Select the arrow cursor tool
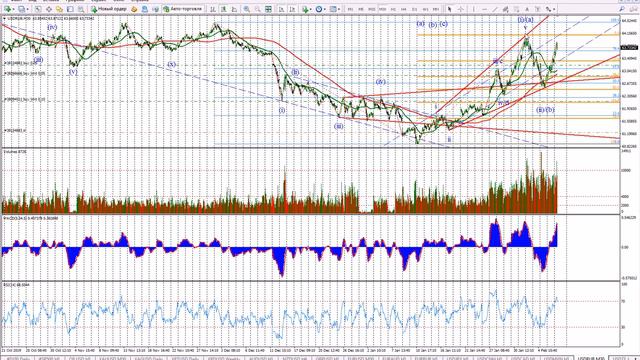640x360 pixels. (449, 9)
